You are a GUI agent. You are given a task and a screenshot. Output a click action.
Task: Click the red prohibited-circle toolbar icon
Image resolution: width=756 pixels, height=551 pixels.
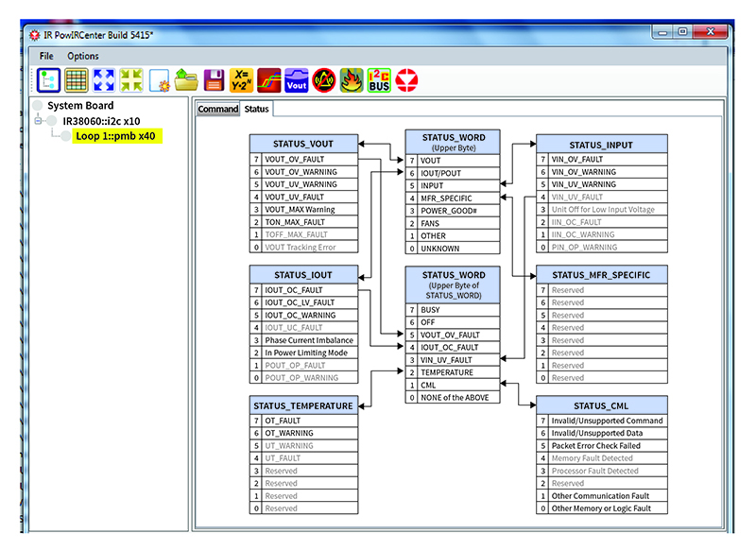pyautogui.click(x=324, y=80)
